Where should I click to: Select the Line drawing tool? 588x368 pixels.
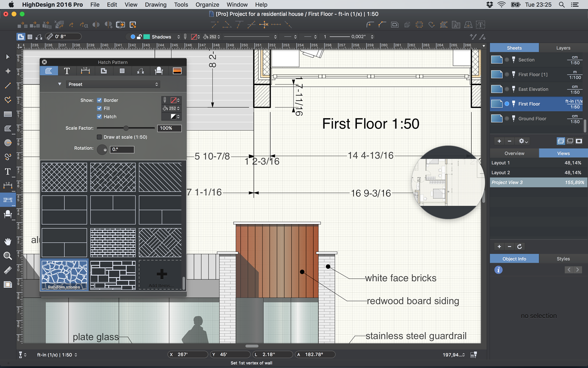coord(7,86)
